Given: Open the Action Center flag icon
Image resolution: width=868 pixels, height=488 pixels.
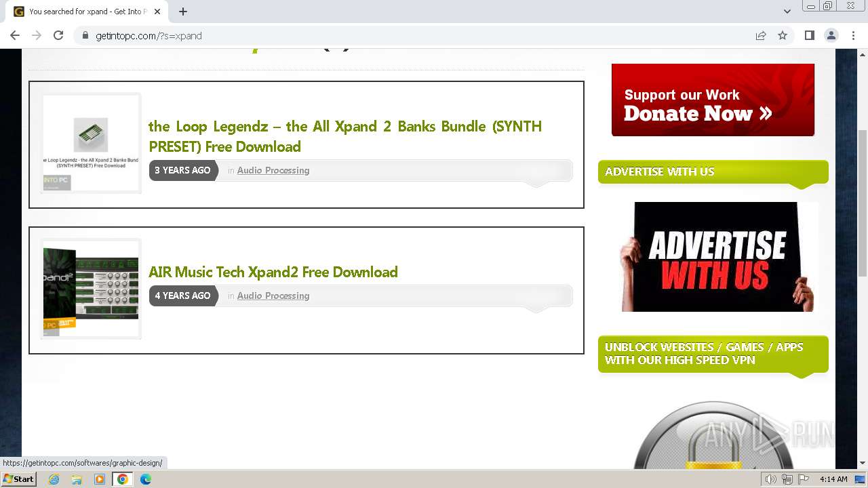Looking at the screenshot, I should [x=804, y=479].
